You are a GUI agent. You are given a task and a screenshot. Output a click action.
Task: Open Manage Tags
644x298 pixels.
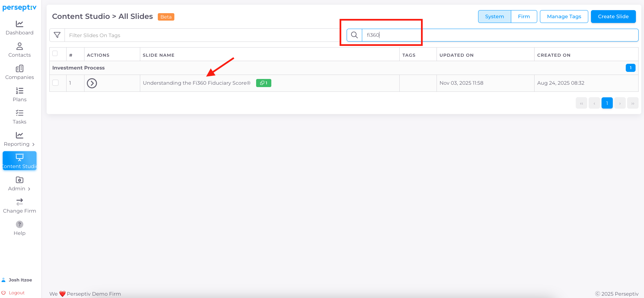(x=564, y=17)
